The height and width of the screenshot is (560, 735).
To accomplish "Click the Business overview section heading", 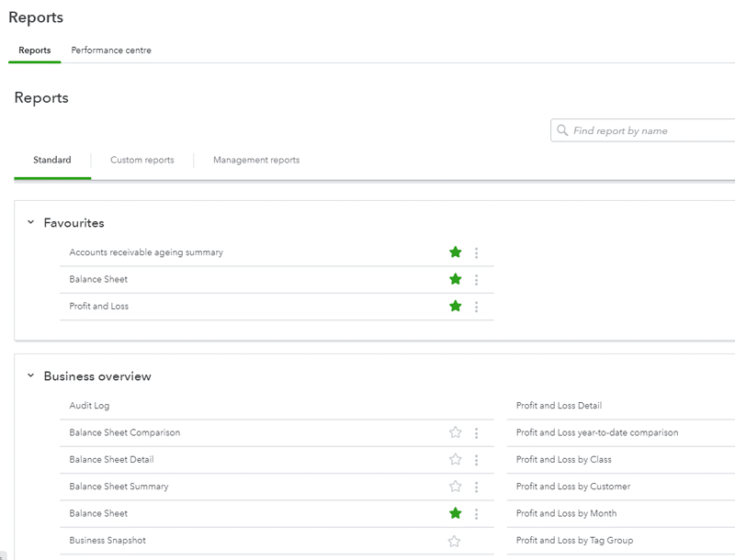I will 97,376.
